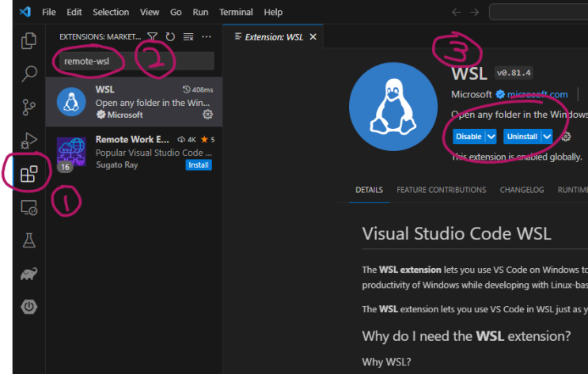Click the Sugato Ray publisher name
This screenshot has width=588, height=374.
pyautogui.click(x=117, y=165)
